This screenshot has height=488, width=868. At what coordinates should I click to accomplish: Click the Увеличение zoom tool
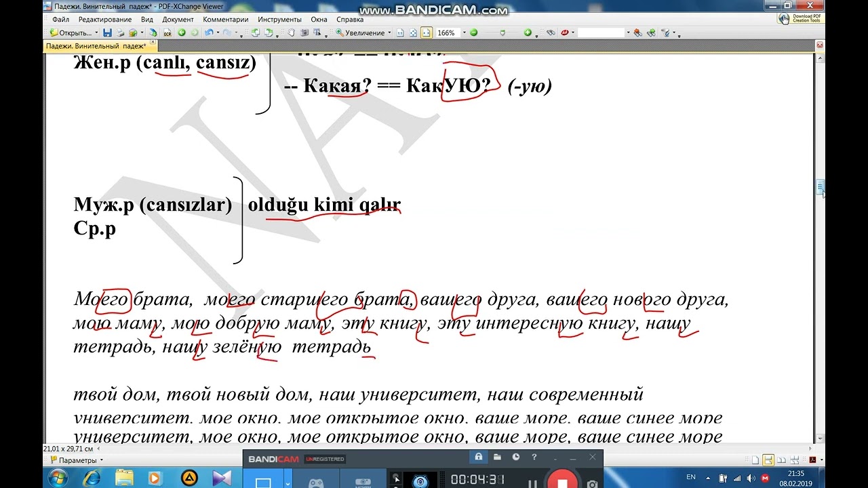[360, 33]
